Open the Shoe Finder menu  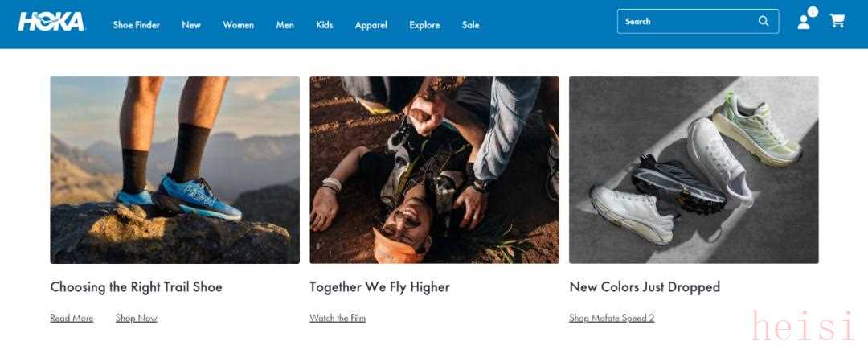136,25
